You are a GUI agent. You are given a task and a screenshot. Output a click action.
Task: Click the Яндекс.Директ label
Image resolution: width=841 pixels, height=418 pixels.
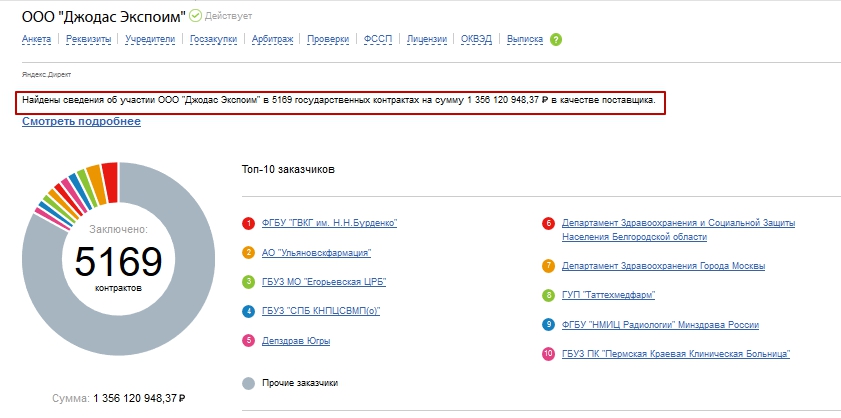pyautogui.click(x=47, y=75)
